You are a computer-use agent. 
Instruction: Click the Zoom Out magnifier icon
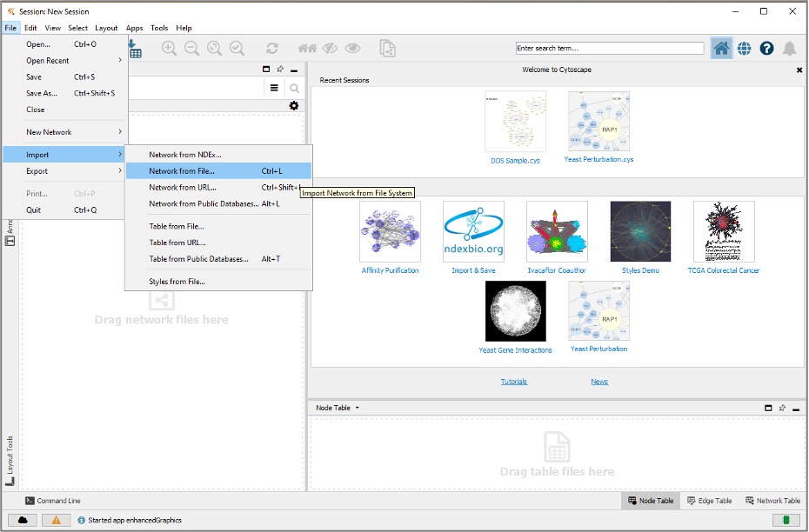click(x=191, y=49)
